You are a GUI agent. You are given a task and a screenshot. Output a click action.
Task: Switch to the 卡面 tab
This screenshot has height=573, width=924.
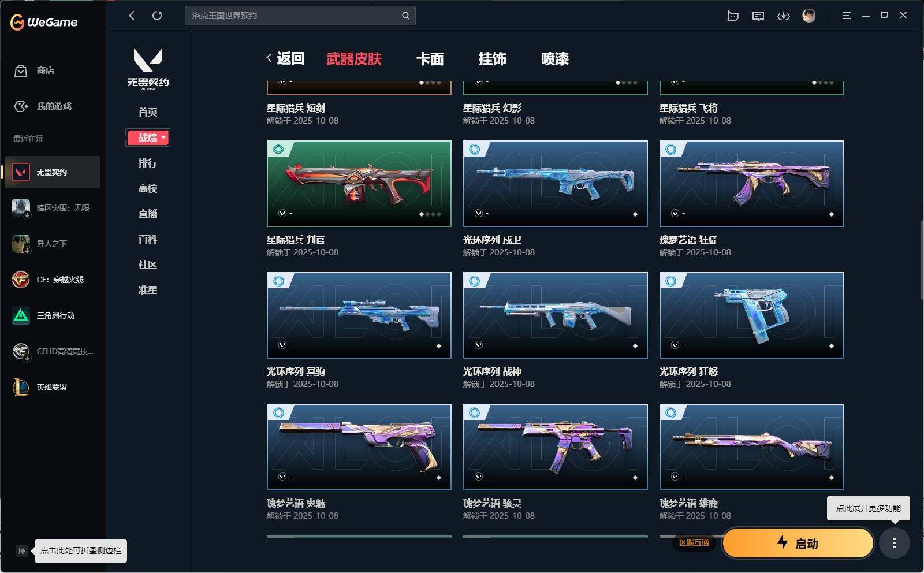click(x=430, y=59)
